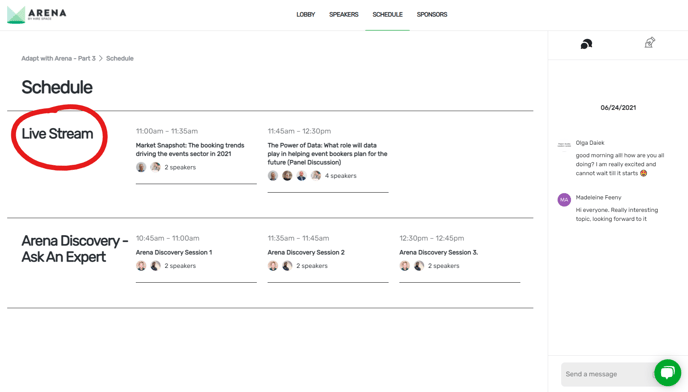Click the Olga Daiek name in chat

tap(590, 143)
